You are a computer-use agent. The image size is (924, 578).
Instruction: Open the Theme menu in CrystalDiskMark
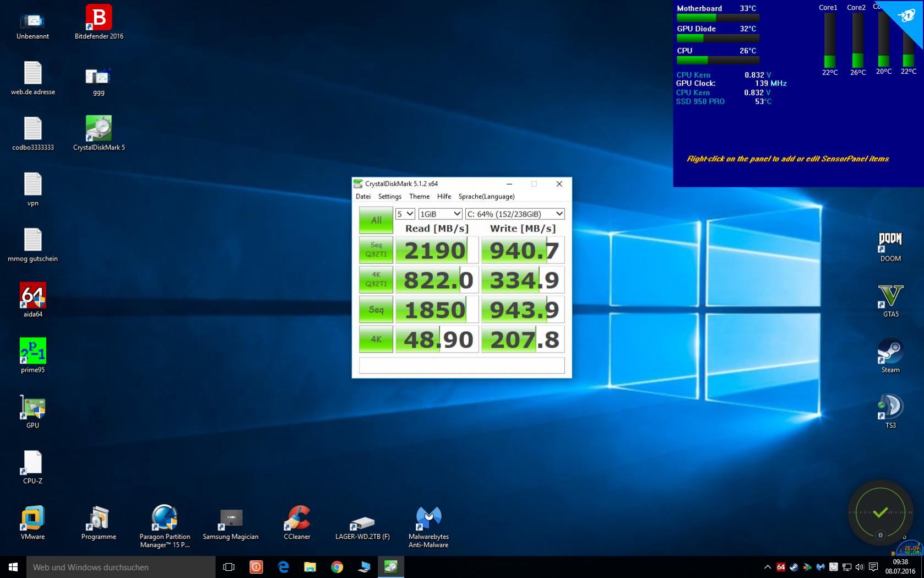pyautogui.click(x=419, y=197)
